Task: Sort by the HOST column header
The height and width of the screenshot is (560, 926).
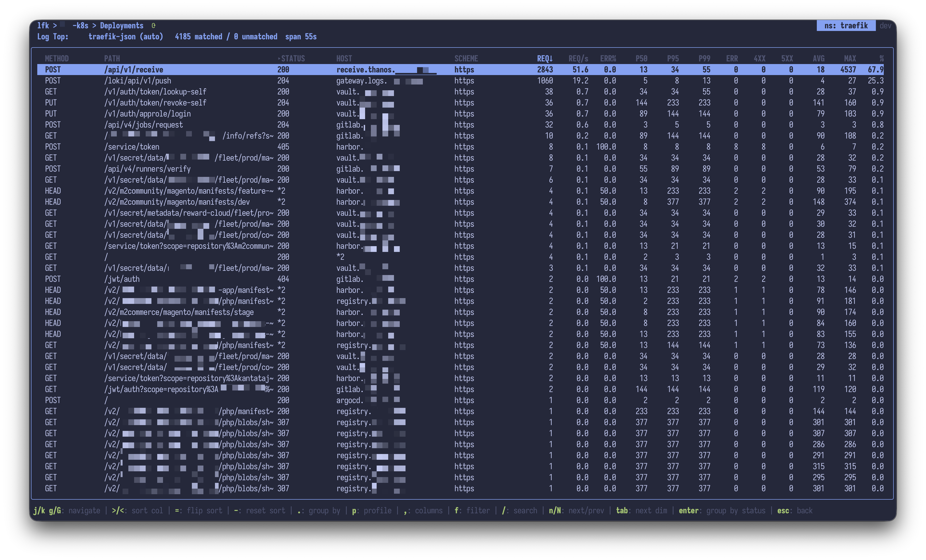Action: tap(344, 59)
